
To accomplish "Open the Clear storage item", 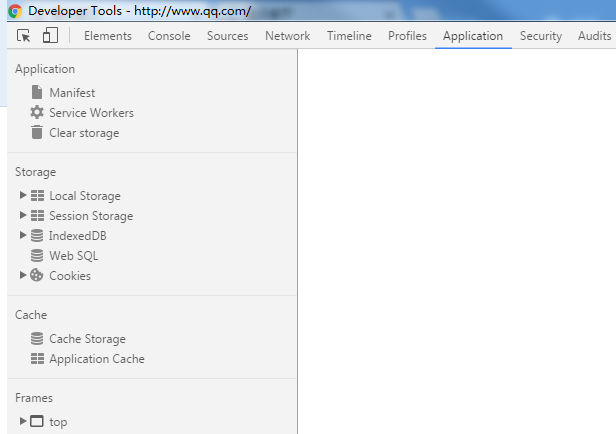I will [84, 133].
